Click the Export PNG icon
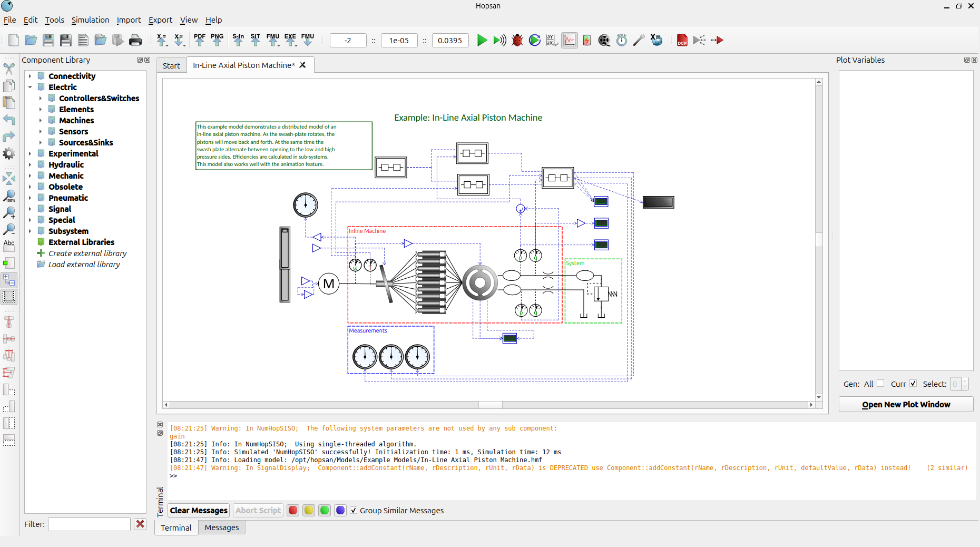The height and width of the screenshot is (547, 980). click(x=217, y=41)
